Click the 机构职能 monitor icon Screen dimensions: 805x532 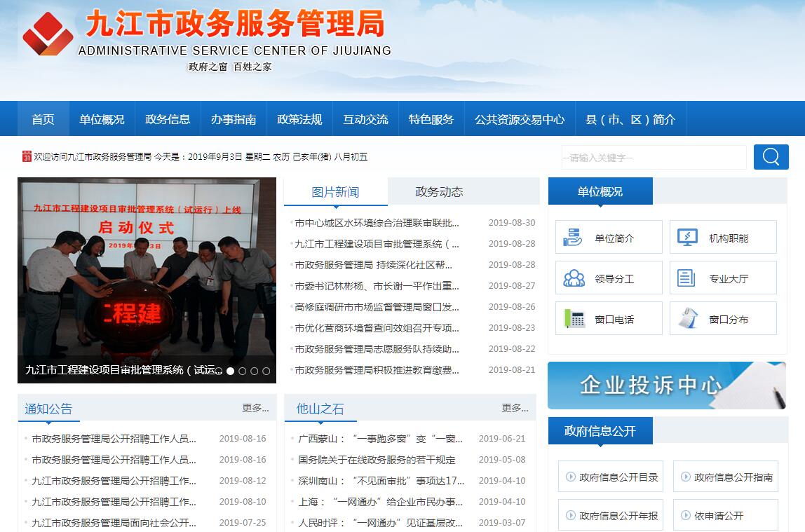click(x=687, y=238)
